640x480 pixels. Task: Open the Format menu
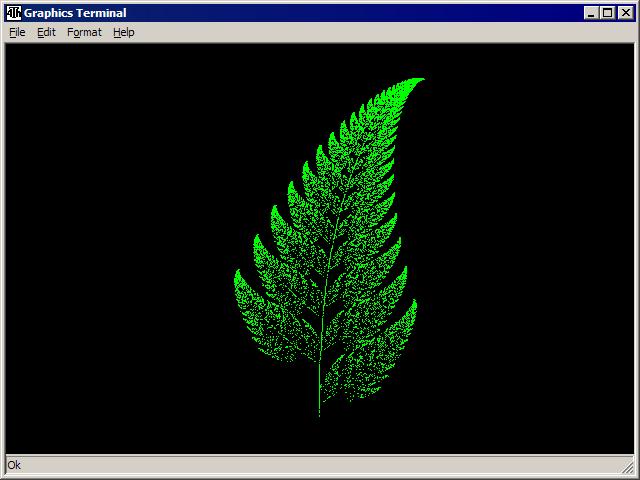(84, 32)
